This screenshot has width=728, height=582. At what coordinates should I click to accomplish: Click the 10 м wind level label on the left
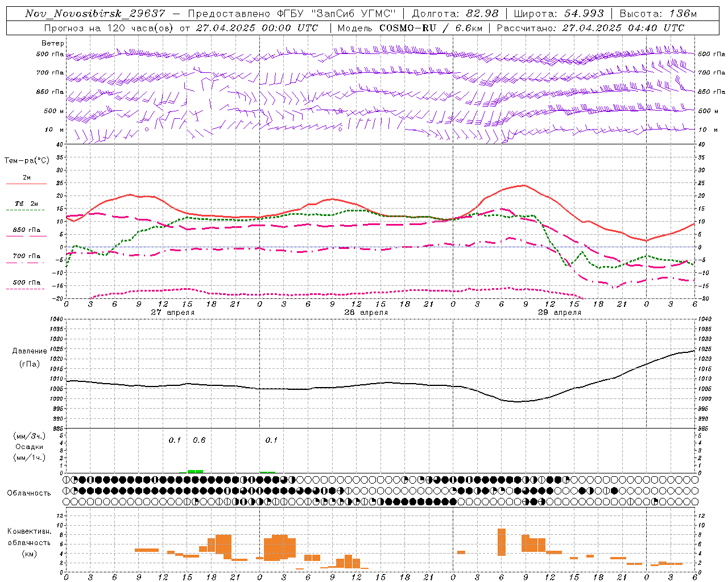tap(54, 130)
